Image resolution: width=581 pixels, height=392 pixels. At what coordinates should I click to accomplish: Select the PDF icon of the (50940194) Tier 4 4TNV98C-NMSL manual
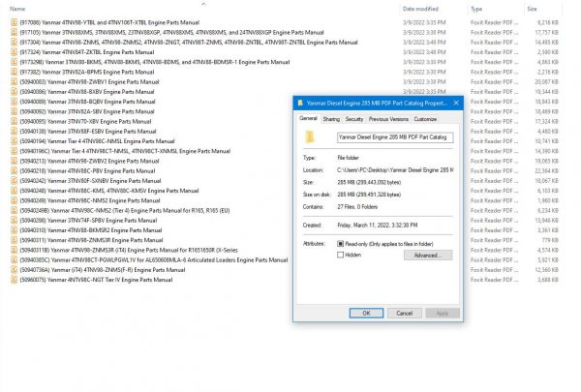click(15, 141)
